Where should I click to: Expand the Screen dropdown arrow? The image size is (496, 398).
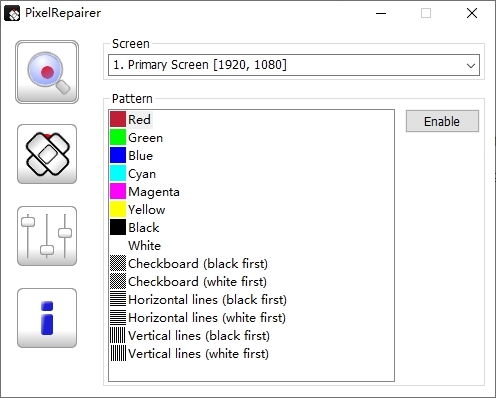471,65
